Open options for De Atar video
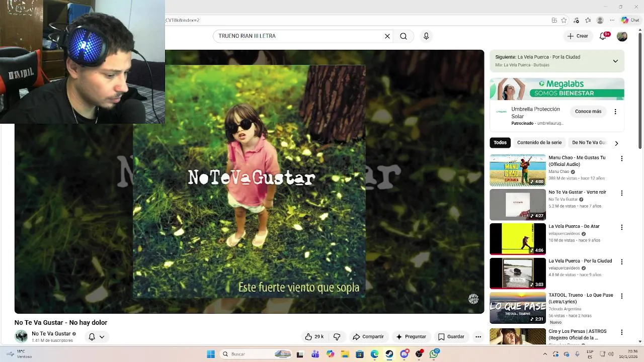This screenshot has height=362, width=644. (x=622, y=227)
